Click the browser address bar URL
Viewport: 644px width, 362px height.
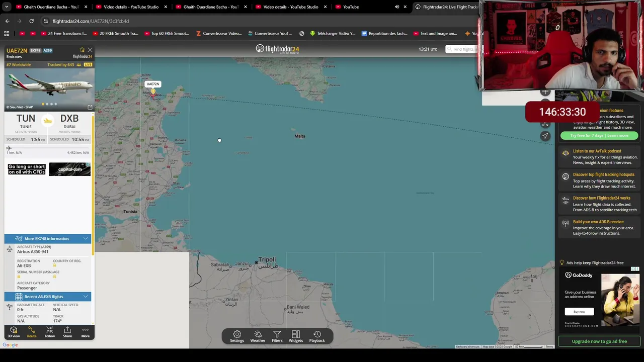click(x=91, y=21)
